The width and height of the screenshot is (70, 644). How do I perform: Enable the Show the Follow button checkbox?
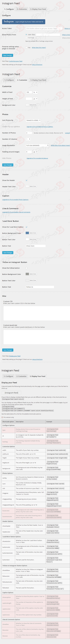[x=26, y=268]
